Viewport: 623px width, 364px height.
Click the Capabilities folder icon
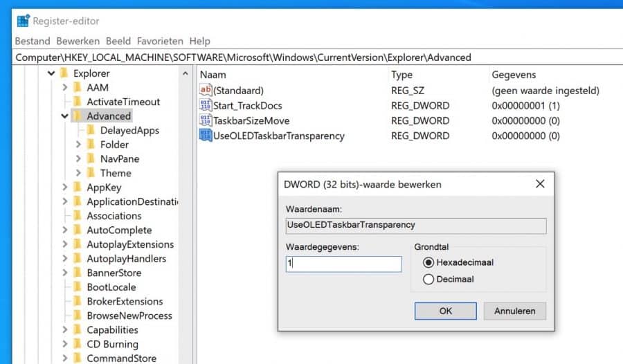point(78,330)
